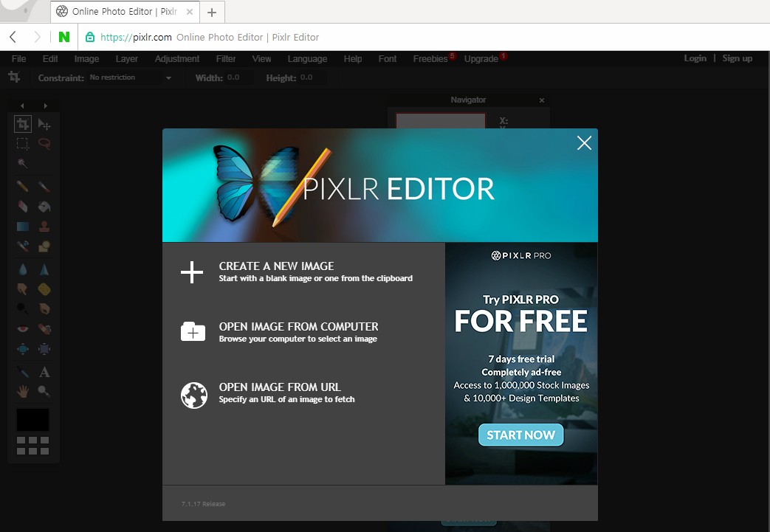Click the browser forward button

[x=37, y=37]
